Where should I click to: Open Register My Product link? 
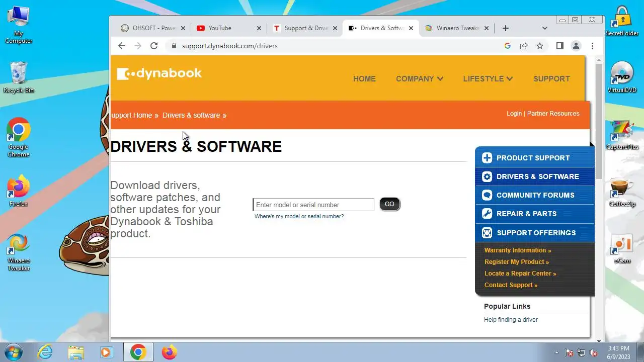(x=517, y=262)
